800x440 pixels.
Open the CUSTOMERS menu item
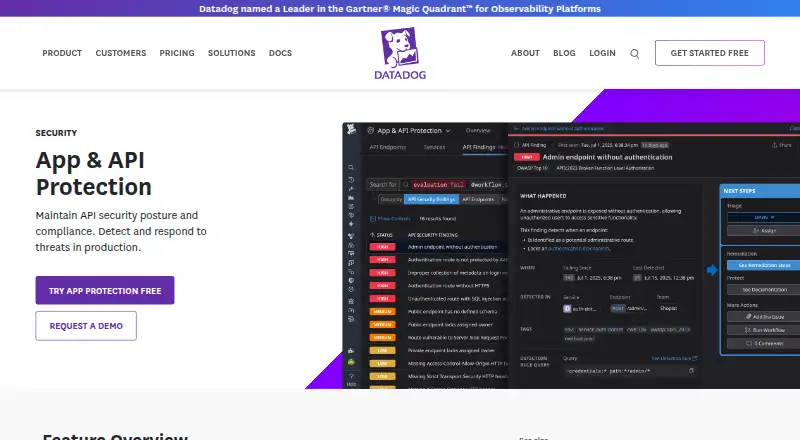tap(121, 53)
